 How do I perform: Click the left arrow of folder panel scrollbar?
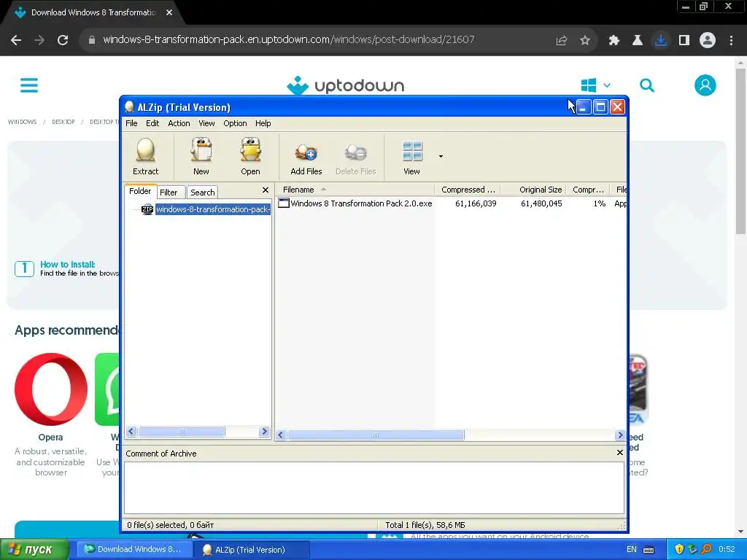point(131,432)
